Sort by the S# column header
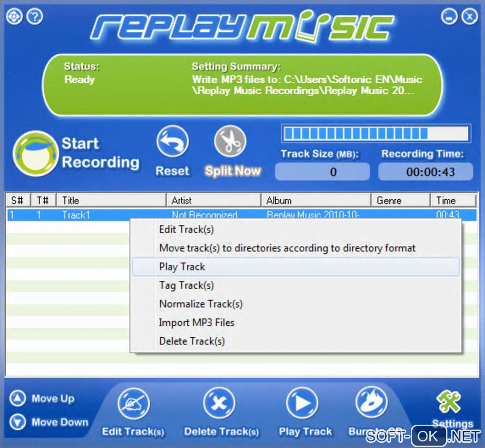Screen dimensions: 485x448 pos(18,201)
